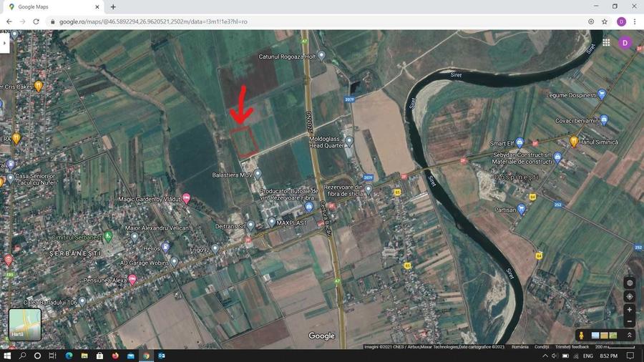Screen dimensions: 644x362
Task: Click the Cris Cakes restaurant marker
Action: click(38, 86)
